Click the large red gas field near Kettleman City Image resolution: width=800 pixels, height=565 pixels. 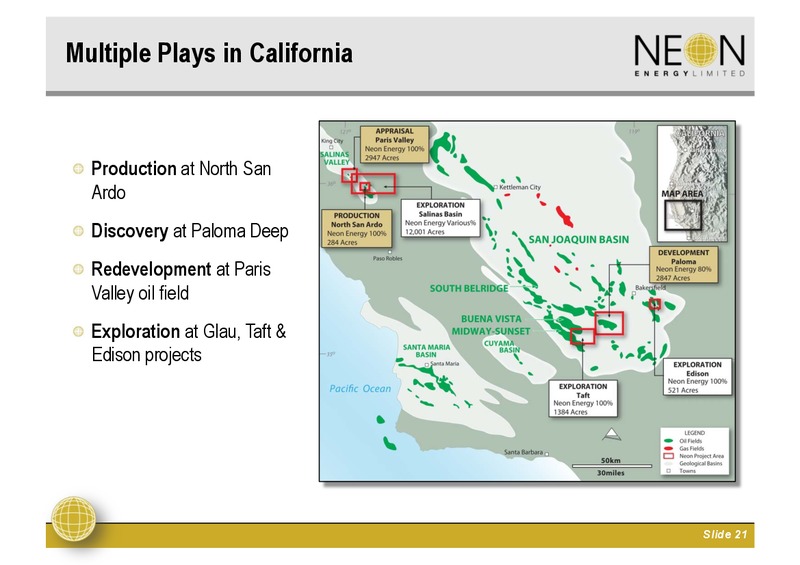click(564, 216)
